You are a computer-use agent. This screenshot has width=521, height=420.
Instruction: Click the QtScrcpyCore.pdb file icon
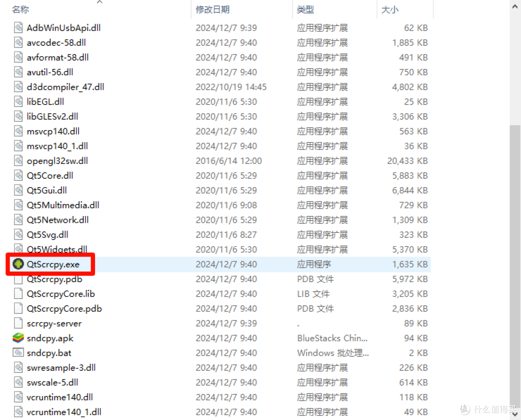pyautogui.click(x=18, y=309)
